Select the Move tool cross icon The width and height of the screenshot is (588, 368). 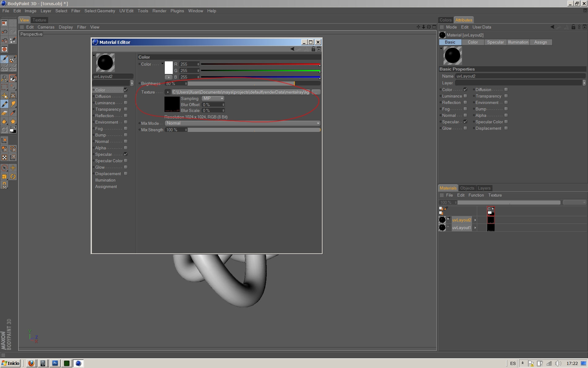point(13,168)
